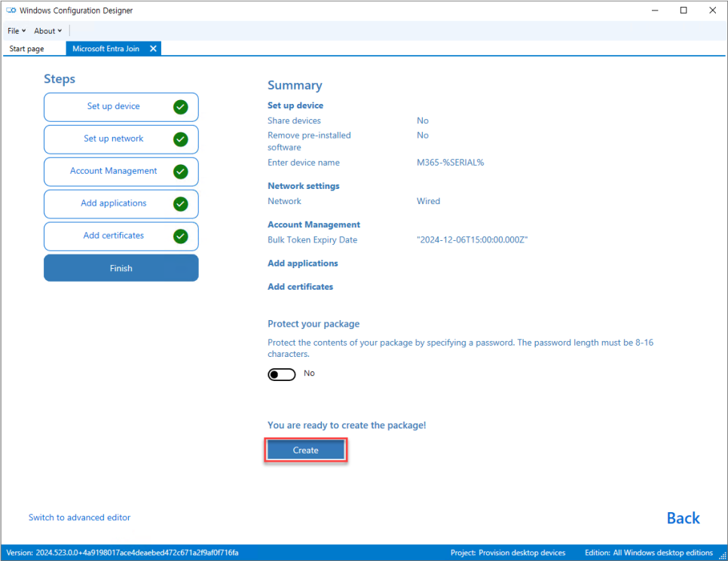The height and width of the screenshot is (561, 728).
Task: Click the resize grip in status bar corner
Action: [723, 556]
